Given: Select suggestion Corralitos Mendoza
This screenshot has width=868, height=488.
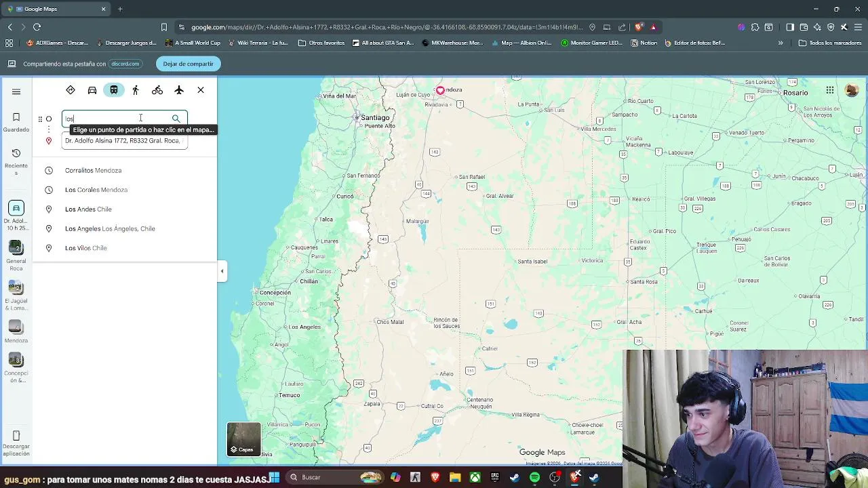Looking at the screenshot, I should (125, 171).
